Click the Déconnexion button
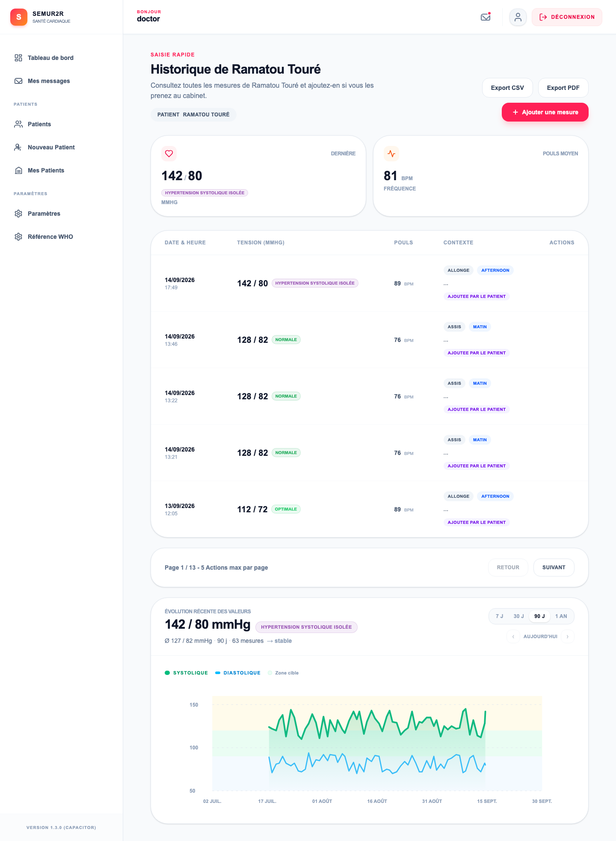The image size is (616, 841). 567,17
